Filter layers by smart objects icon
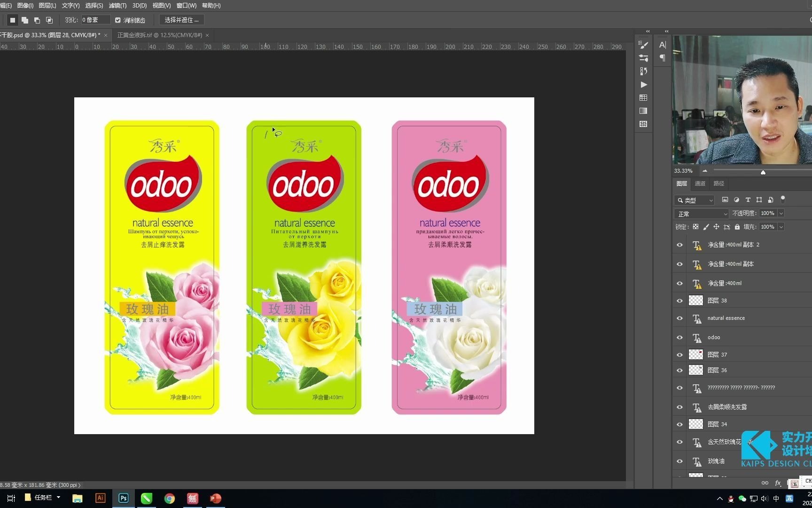This screenshot has height=508, width=812. click(x=770, y=199)
